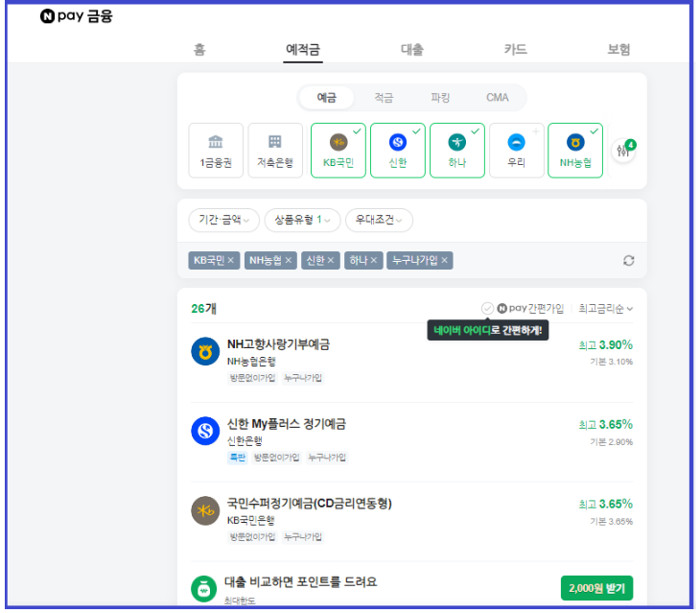
Task: Open NH고향사랑기부예금 product
Action: (x=278, y=344)
